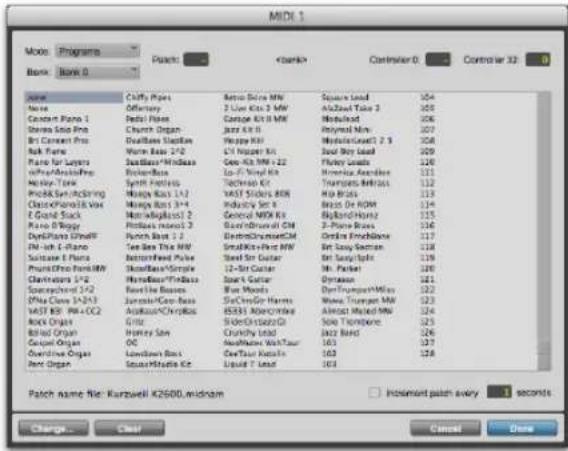Select patch 'Garage Kit II MW'
Image resolution: width=568 pixels, height=451 pixels.
(x=255, y=119)
